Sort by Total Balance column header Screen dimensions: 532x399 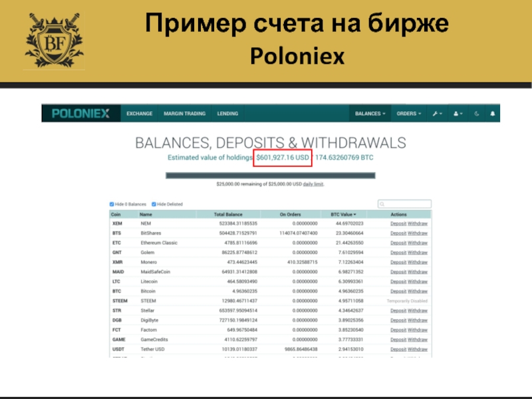(228, 214)
